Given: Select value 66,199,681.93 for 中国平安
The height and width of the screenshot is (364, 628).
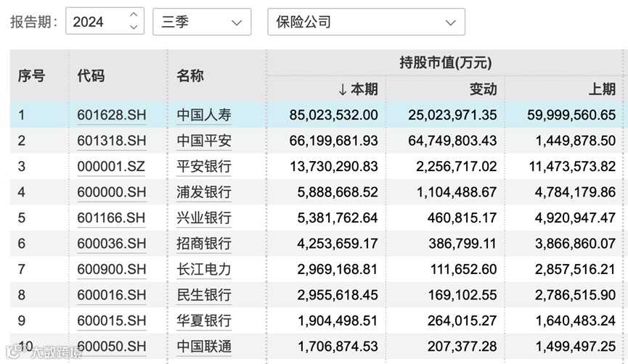Looking at the screenshot, I should point(334,141).
